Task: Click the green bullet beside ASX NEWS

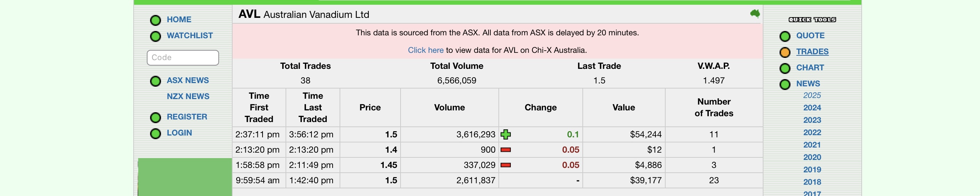Action: pyautogui.click(x=155, y=81)
